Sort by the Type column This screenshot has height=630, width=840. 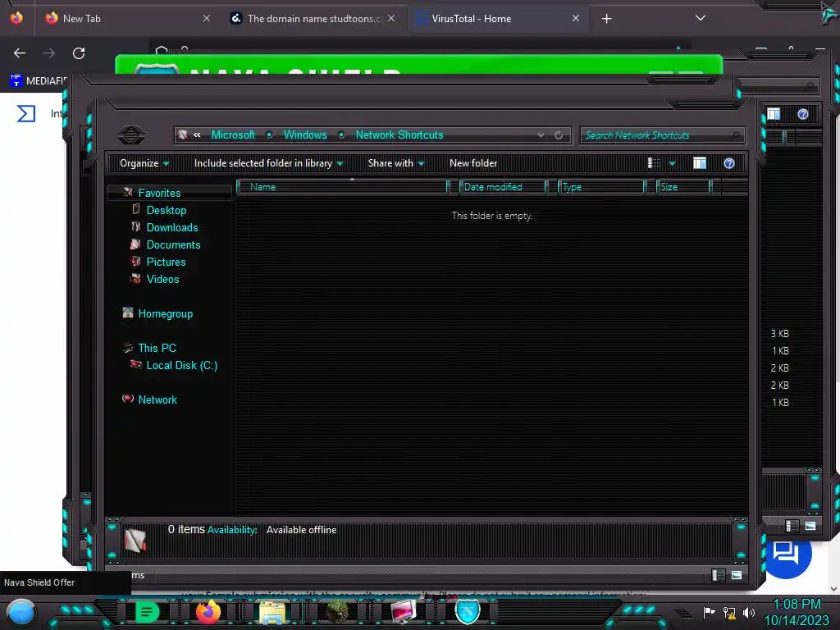click(601, 187)
